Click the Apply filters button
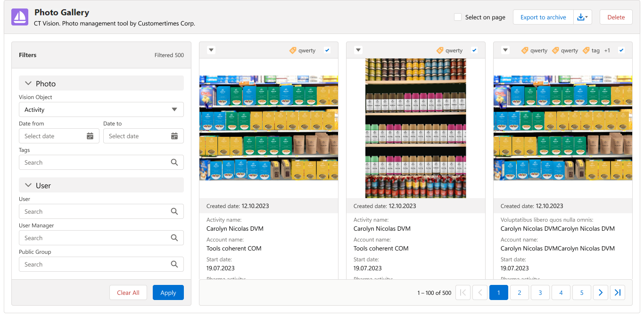 (168, 292)
